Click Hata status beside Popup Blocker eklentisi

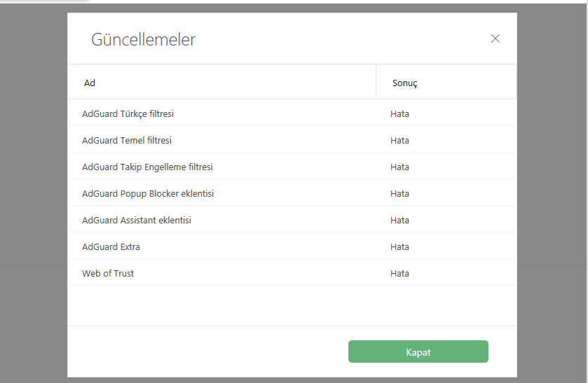400,193
